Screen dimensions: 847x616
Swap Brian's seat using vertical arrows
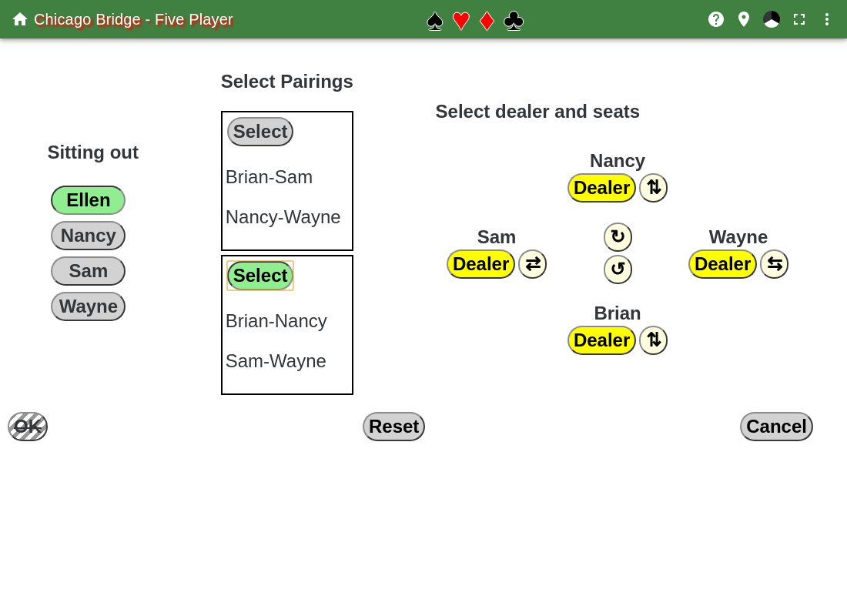click(653, 340)
